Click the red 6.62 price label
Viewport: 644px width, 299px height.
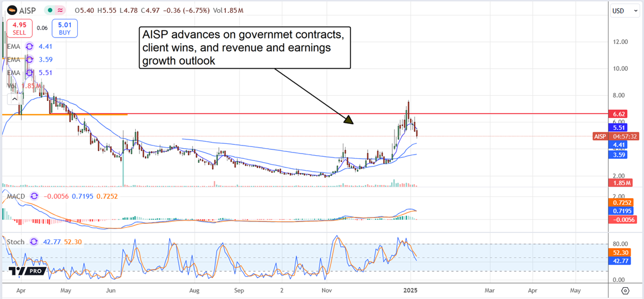tap(619, 114)
